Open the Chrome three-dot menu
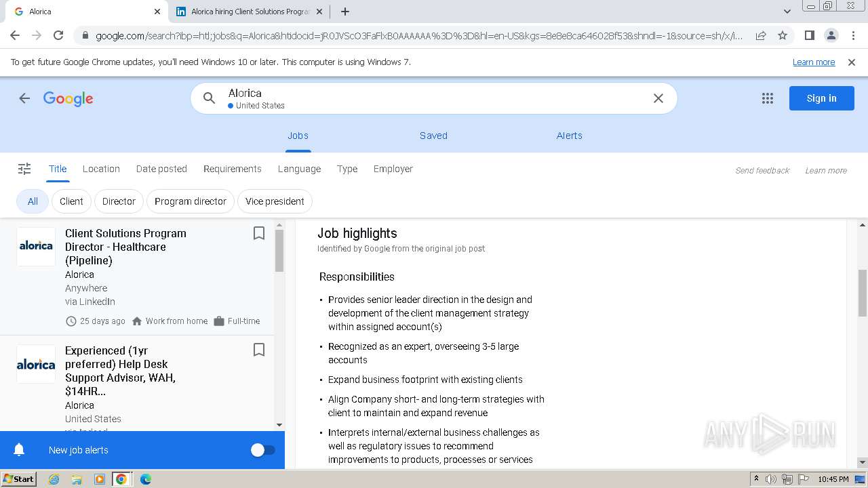Image resolution: width=868 pixels, height=488 pixels. pos(852,35)
